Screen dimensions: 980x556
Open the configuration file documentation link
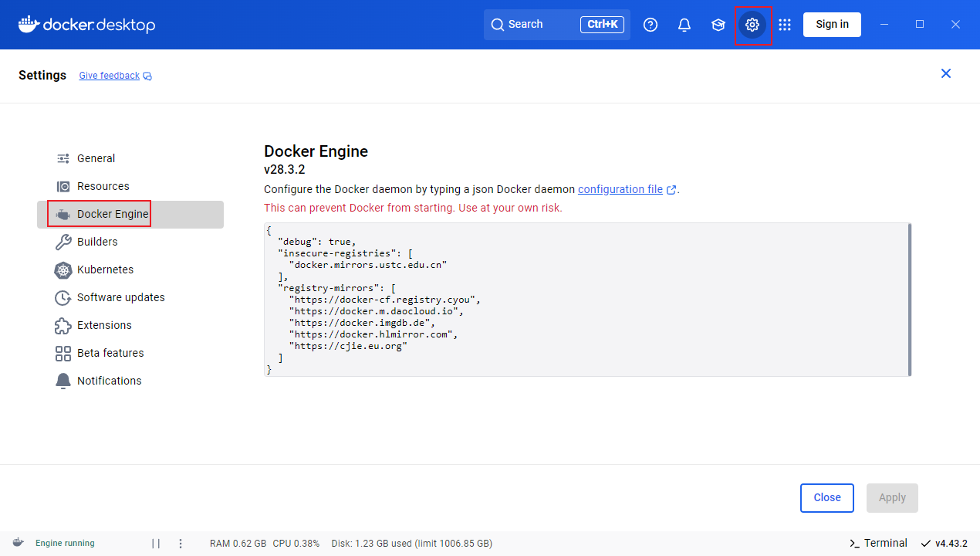tap(620, 189)
